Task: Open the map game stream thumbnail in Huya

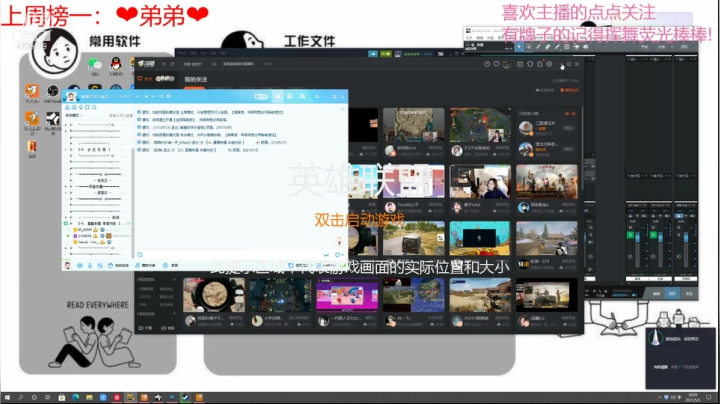Action: tap(414, 125)
